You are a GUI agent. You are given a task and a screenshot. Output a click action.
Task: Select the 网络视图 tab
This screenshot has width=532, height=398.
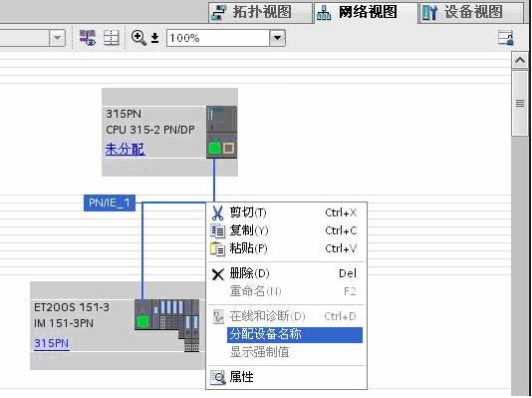coord(366,12)
